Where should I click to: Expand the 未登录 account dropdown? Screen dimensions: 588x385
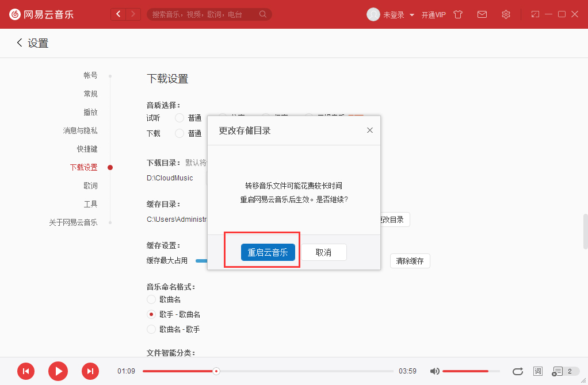pyautogui.click(x=394, y=14)
